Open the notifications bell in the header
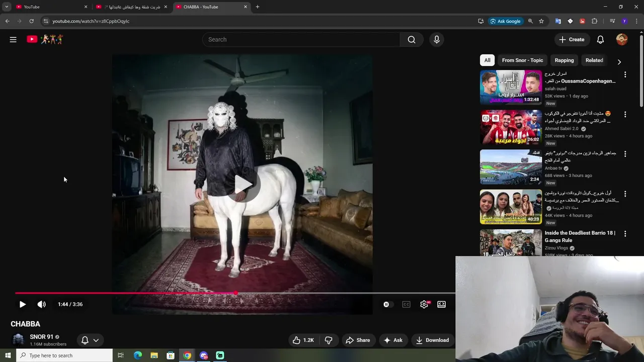Viewport: 644px width, 362px height. 600,40
